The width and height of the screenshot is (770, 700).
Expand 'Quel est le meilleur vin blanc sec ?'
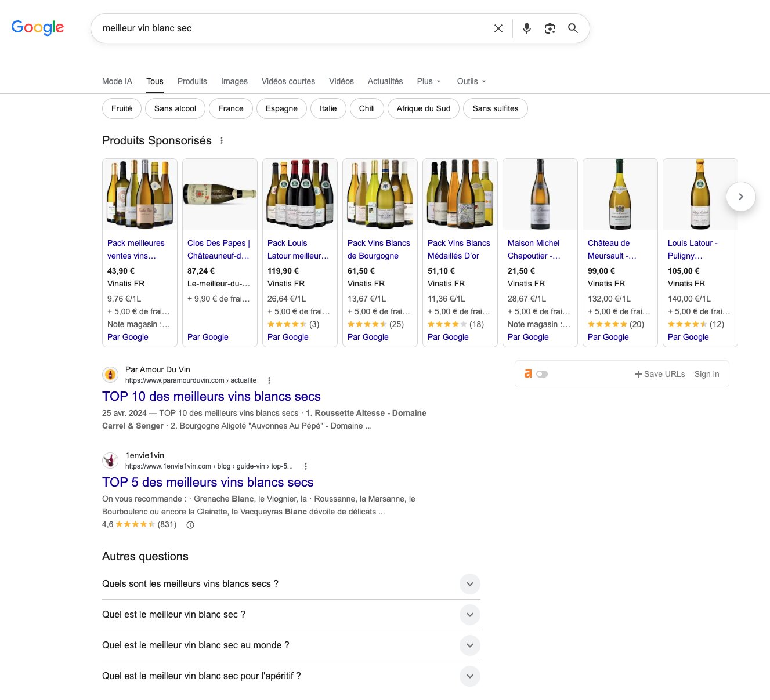click(291, 615)
